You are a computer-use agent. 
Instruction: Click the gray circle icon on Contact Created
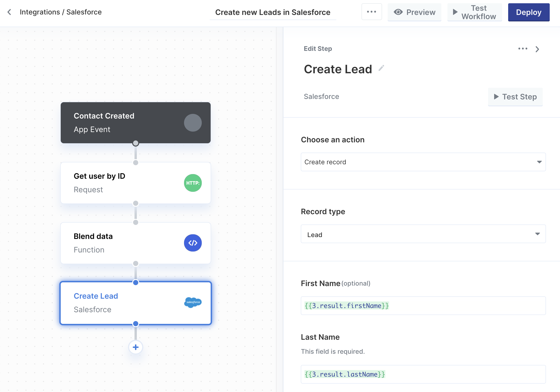[193, 122]
